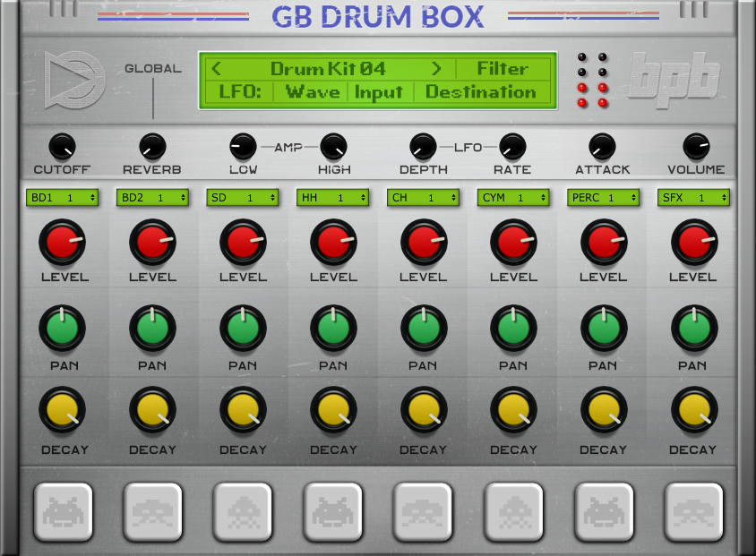Click the global CUTOFF knob
756x556 pixels.
pos(62,147)
